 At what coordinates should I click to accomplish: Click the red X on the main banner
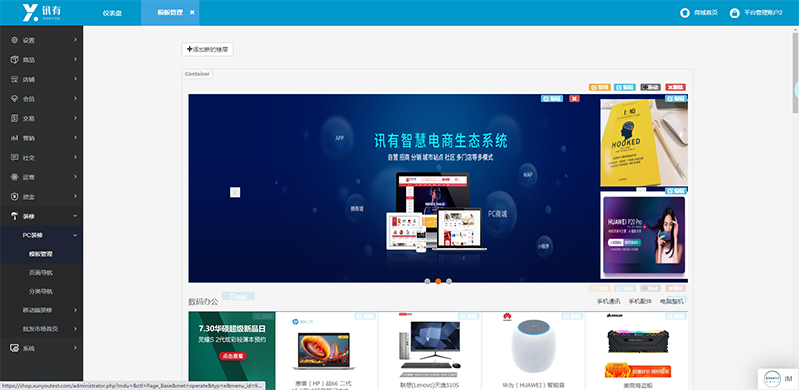574,98
